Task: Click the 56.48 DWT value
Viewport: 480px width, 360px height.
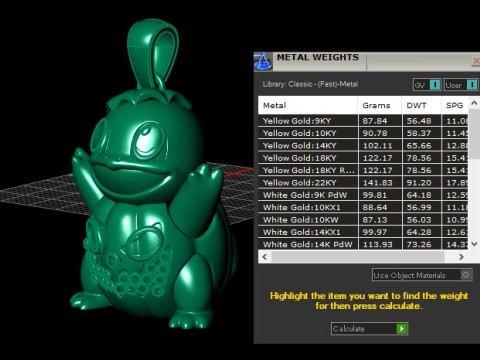Action: click(x=419, y=121)
